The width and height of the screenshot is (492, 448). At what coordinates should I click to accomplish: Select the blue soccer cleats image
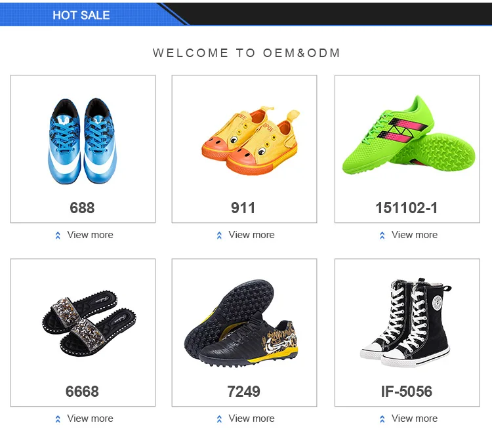[x=83, y=141]
